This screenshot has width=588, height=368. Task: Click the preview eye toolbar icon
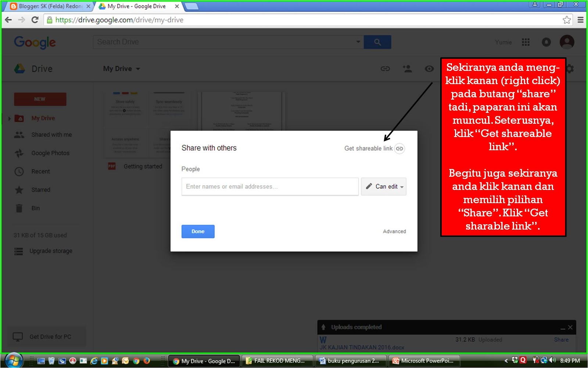coord(429,69)
